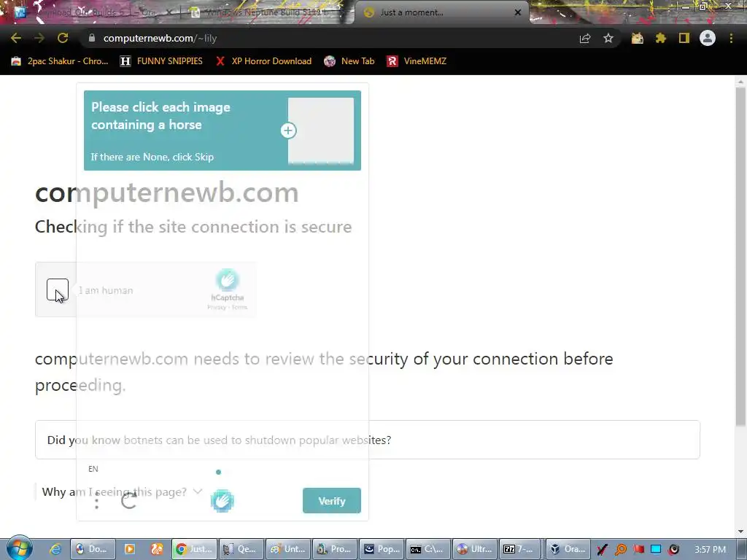Open the captcha options three-dot menu

(97, 500)
